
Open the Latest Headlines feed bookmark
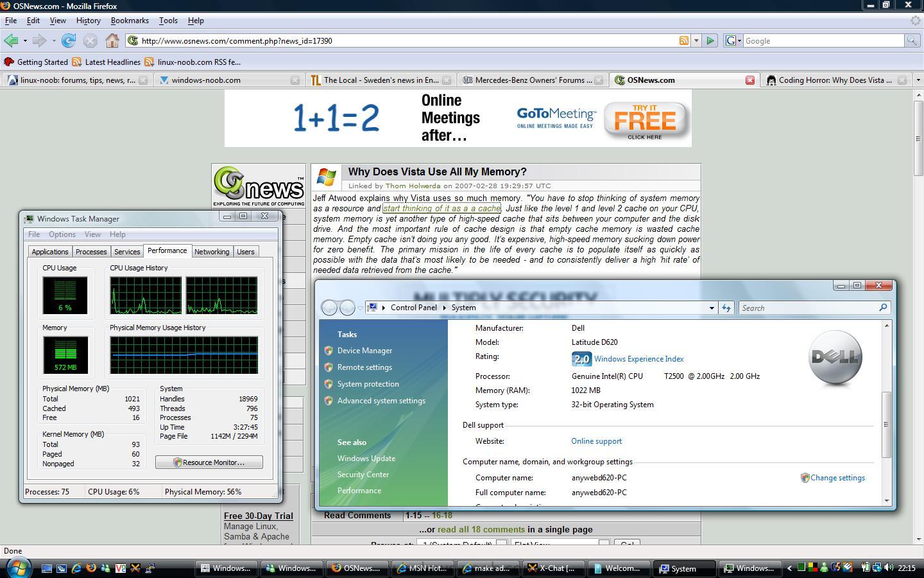tap(107, 62)
